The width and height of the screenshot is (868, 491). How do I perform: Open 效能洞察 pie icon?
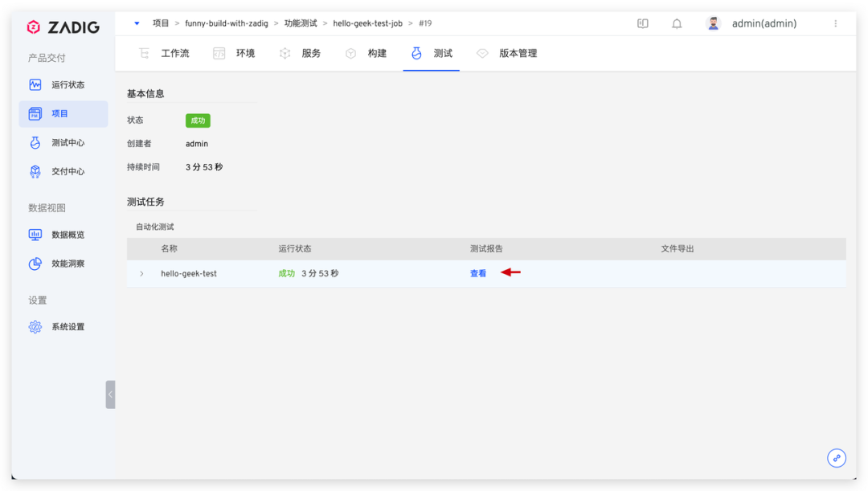(35, 264)
